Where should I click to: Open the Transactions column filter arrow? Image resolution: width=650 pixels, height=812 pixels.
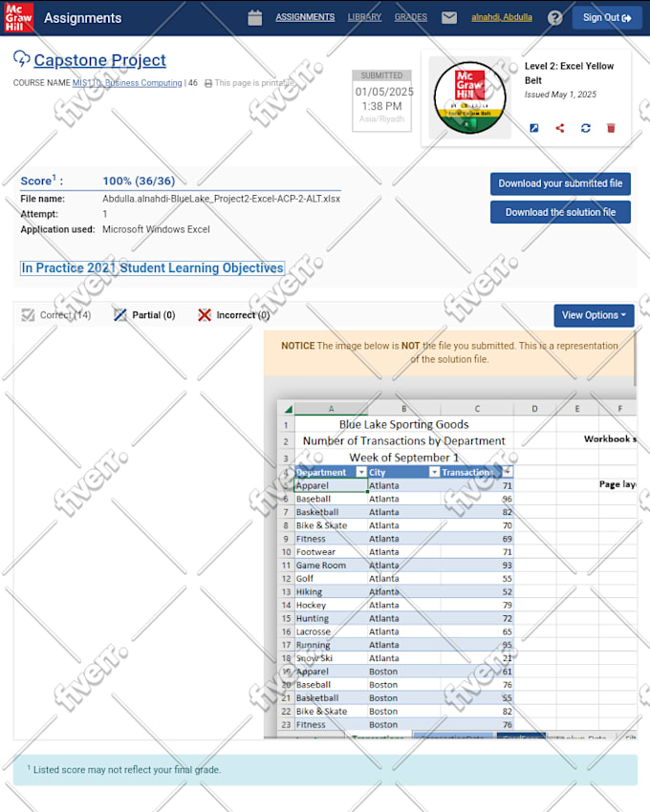(x=507, y=471)
